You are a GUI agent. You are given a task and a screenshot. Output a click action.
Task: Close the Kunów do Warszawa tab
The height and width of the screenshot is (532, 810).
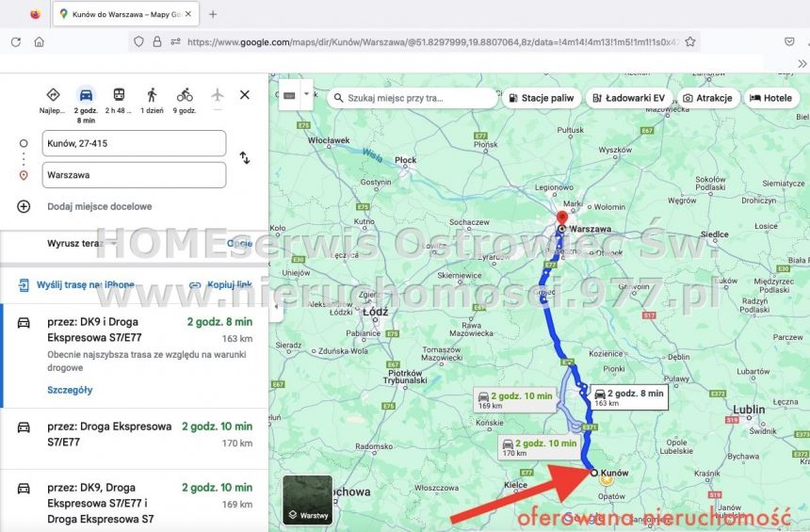(188, 14)
